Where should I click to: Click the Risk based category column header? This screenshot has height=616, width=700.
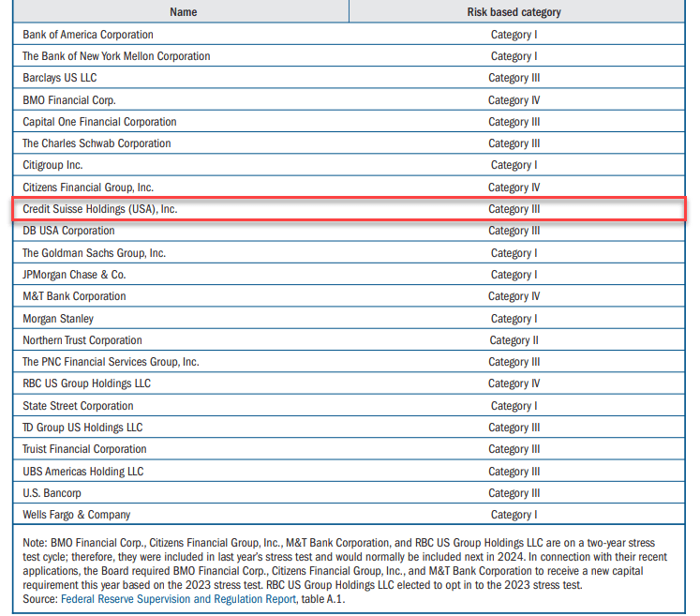(514, 12)
